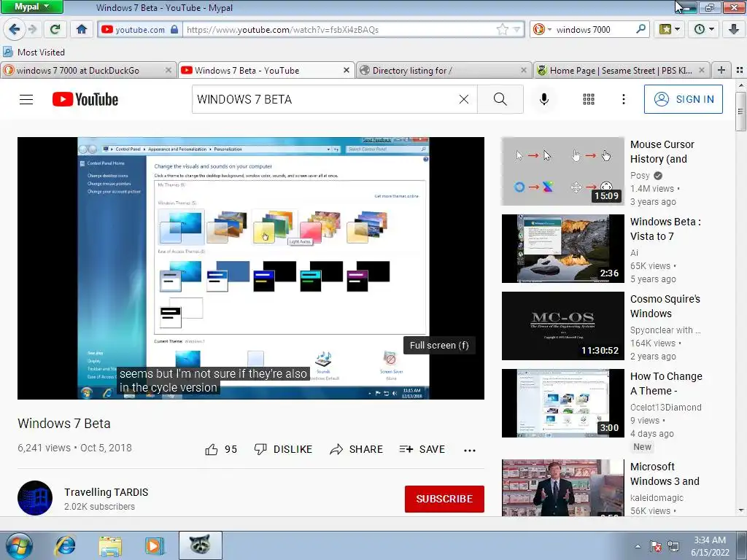Close the DuckDuckGo tab

tap(169, 70)
